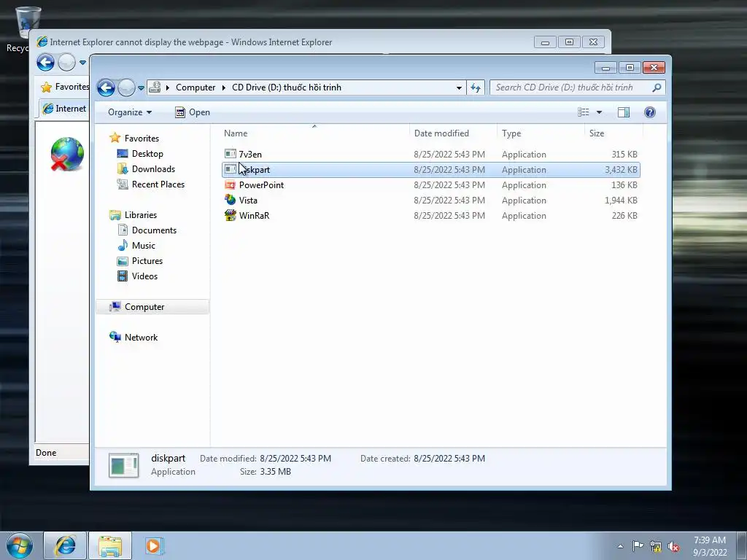Open Favorites in Internet Explorer window

pyautogui.click(x=65, y=87)
